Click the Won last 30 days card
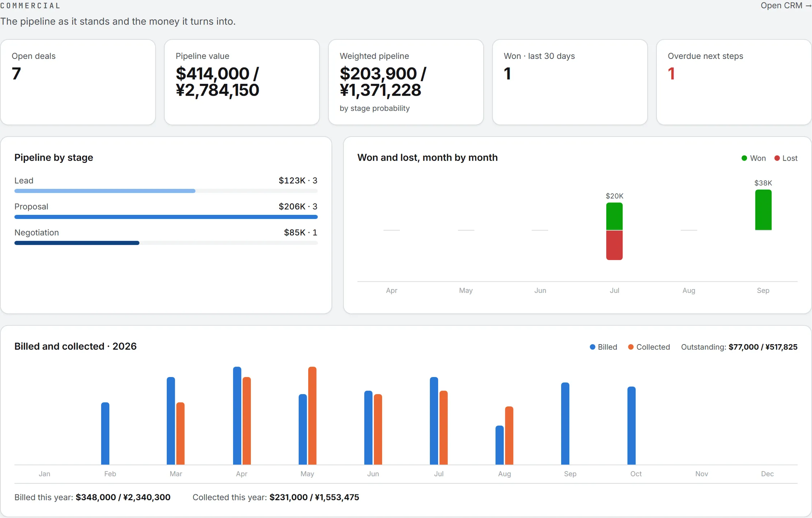The image size is (812, 518). (570, 82)
